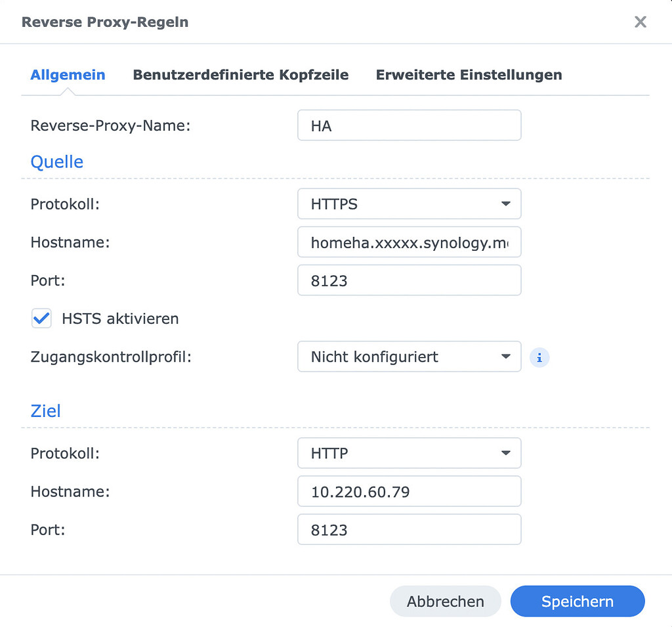Click the Speichern button
The image size is (672, 627).
577,601
